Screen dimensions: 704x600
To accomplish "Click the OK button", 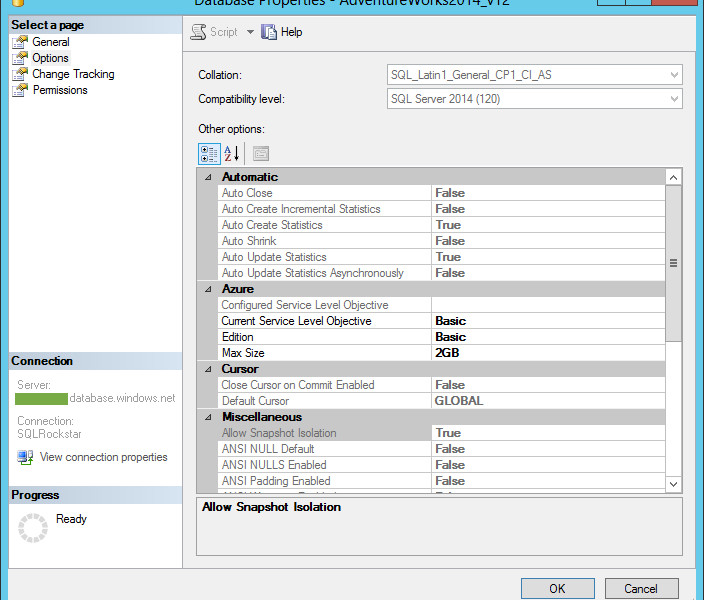I will [558, 589].
